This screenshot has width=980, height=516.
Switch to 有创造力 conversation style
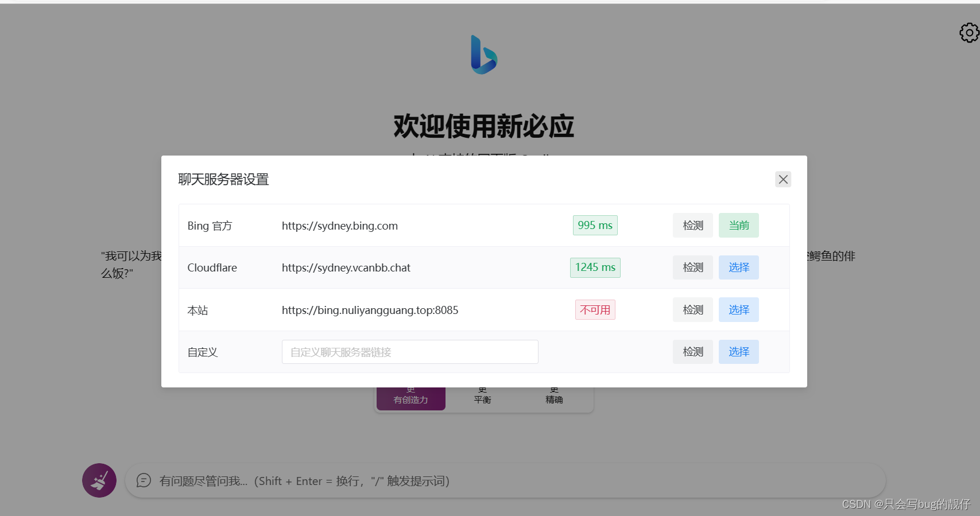point(411,398)
